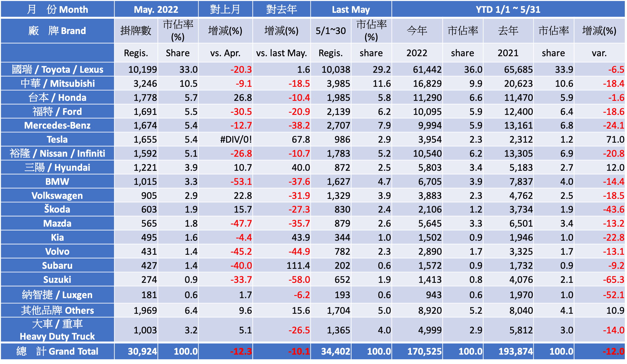Click the Mazda brand row label

[57, 223]
